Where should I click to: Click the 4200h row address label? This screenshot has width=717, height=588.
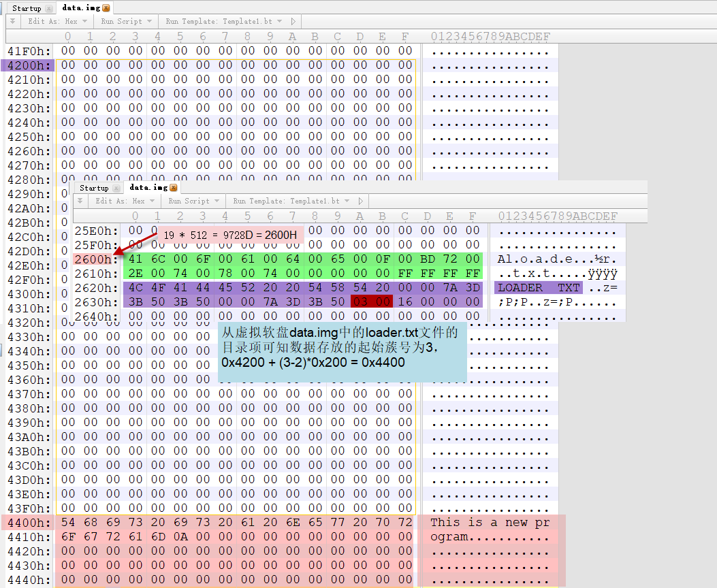[x=27, y=64]
